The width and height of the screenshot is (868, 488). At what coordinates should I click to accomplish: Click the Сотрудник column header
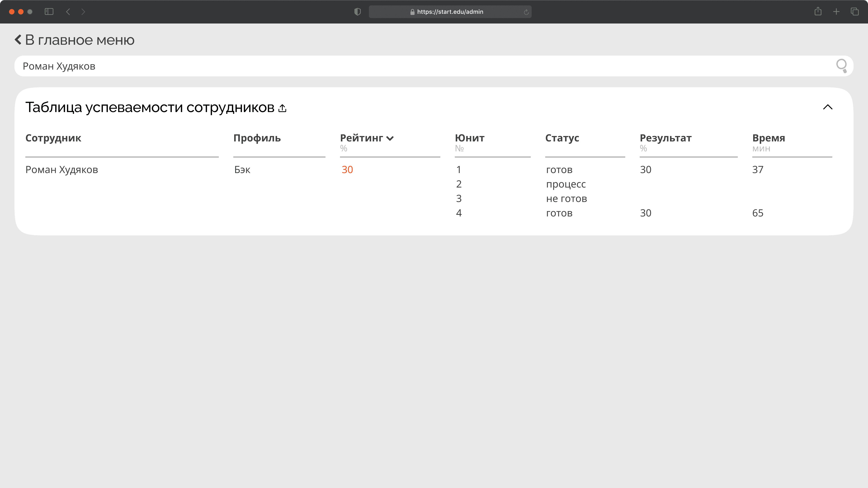(x=53, y=138)
